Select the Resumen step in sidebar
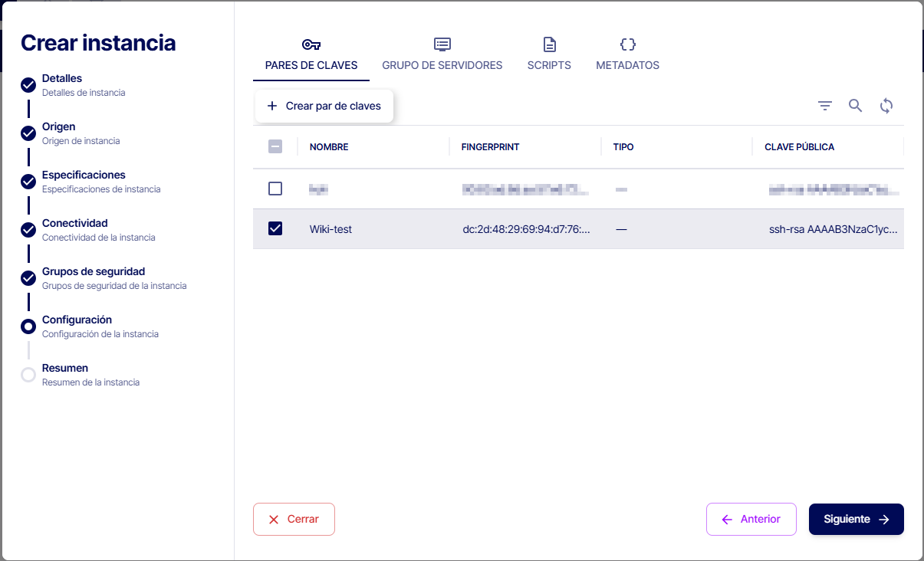This screenshot has height=561, width=924. pos(65,369)
